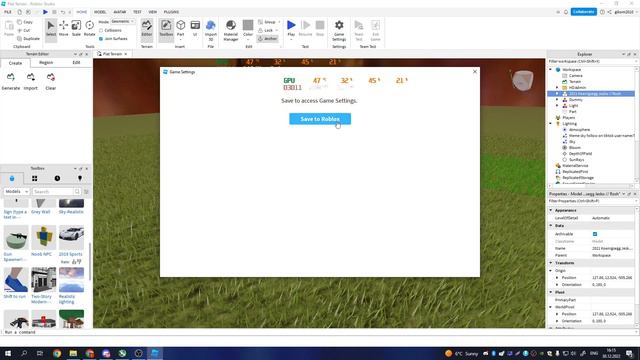The image size is (640, 360).
Task: Select the Select tool in the ribbon
Action: (51, 28)
